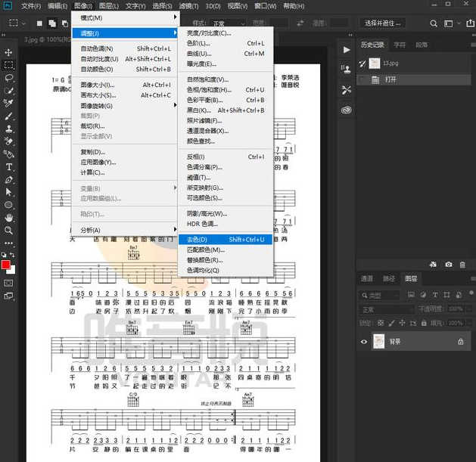Choose 图像大小(I) menu command
The image size is (476, 462).
(x=126, y=85)
